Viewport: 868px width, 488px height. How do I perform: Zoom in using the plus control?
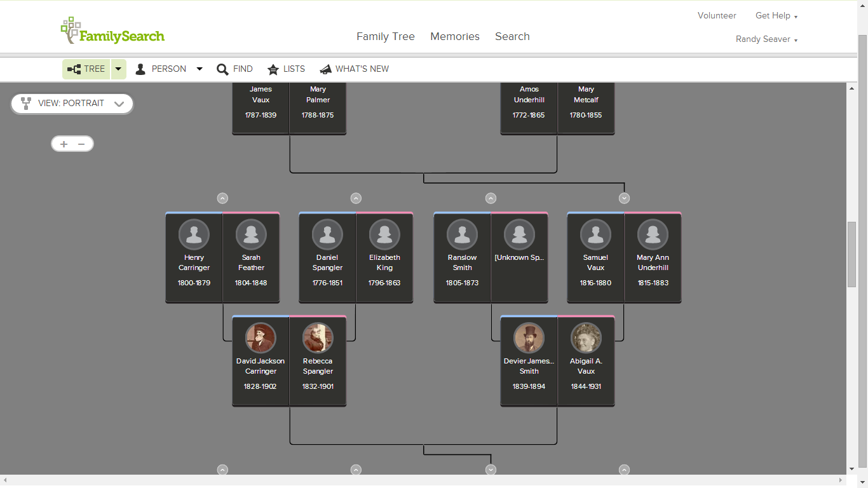tap(64, 144)
